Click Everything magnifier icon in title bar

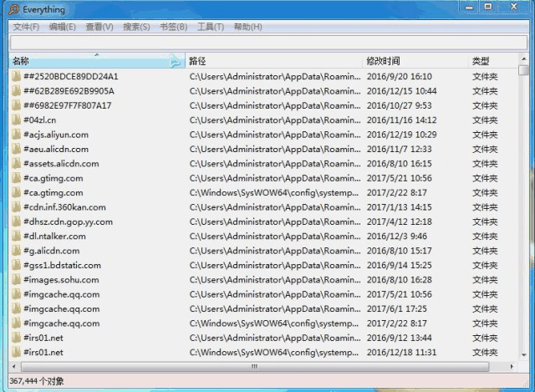pos(14,9)
